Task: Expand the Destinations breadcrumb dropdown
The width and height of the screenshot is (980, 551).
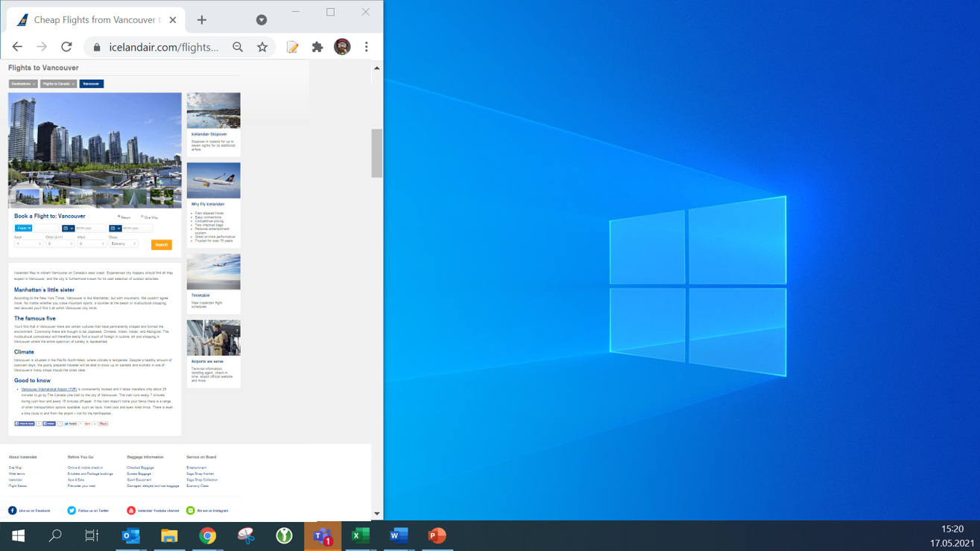Action: click(23, 84)
